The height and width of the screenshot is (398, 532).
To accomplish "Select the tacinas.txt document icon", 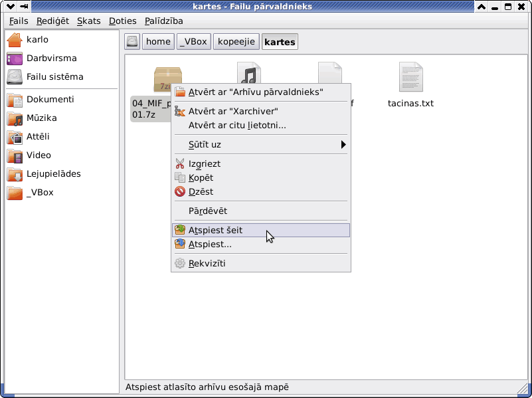I will pos(411,76).
